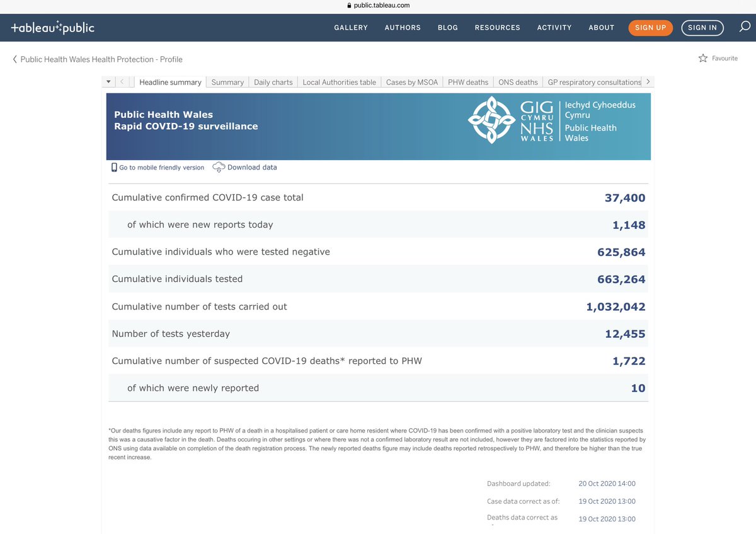Click the padlock icon in address bar
The image size is (756, 534).
tap(349, 5)
